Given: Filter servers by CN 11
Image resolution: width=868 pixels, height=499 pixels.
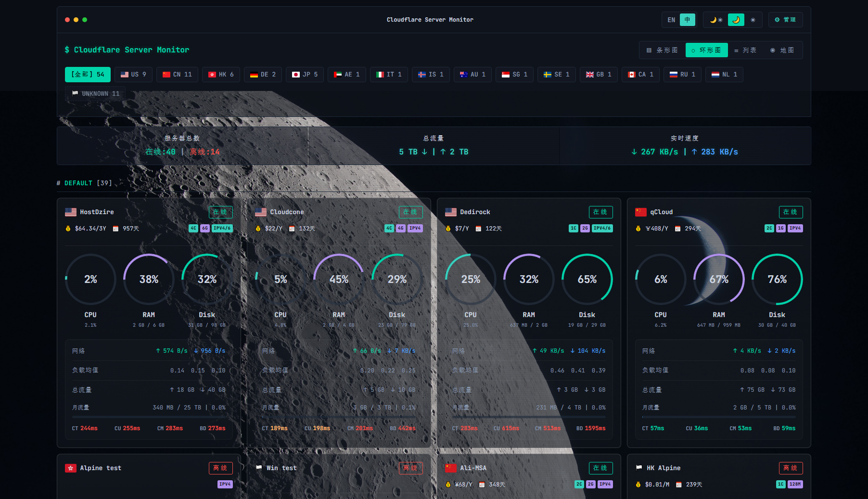Looking at the screenshot, I should (177, 75).
